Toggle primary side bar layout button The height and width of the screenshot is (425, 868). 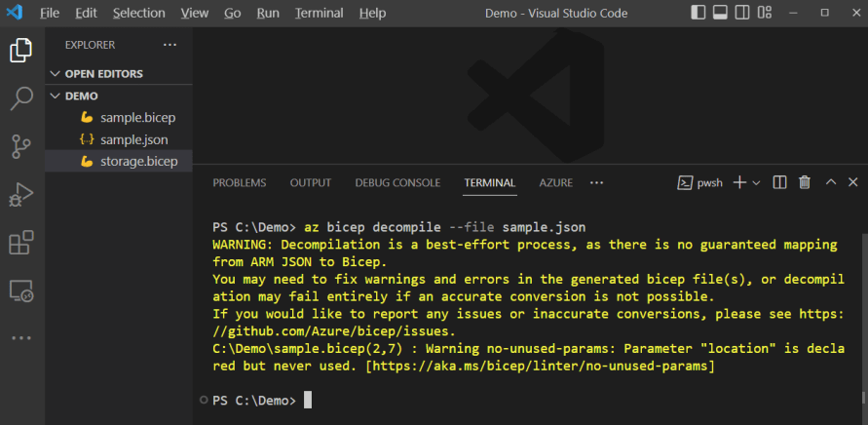coord(698,13)
